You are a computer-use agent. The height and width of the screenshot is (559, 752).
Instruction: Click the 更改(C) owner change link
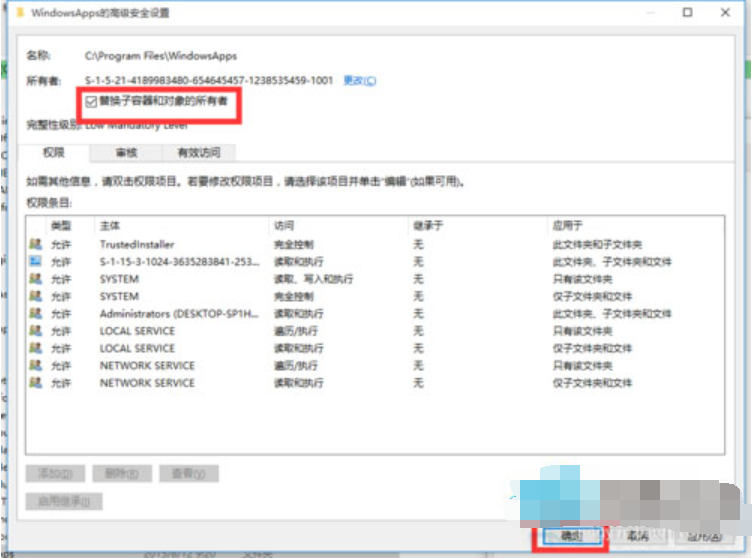pos(360,81)
